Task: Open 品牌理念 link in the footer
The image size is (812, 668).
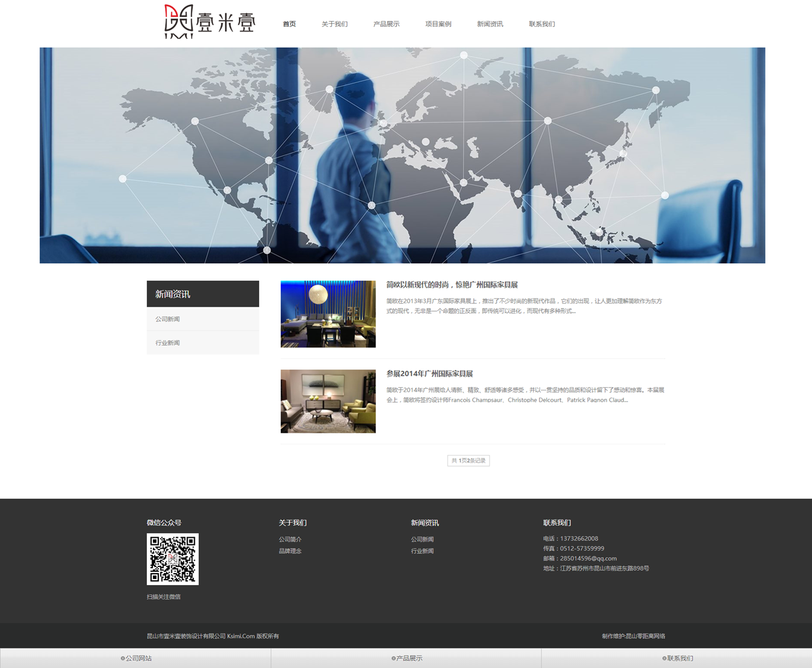Action: [290, 552]
